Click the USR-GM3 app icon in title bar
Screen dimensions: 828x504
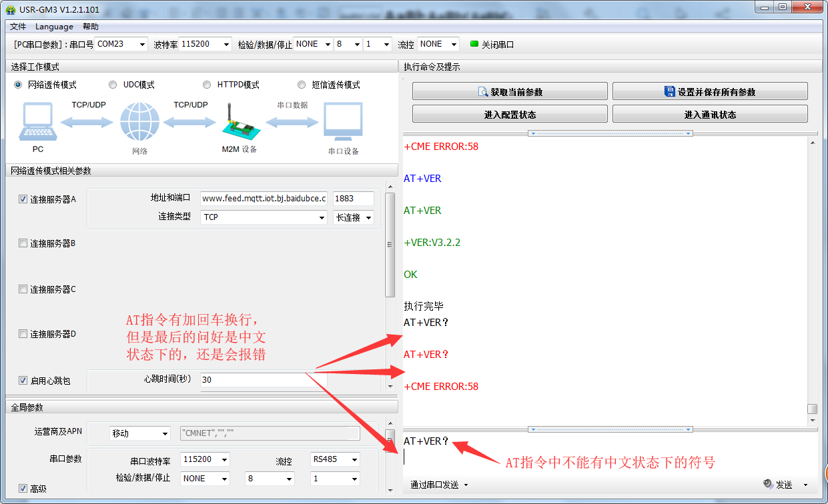pyautogui.click(x=10, y=9)
